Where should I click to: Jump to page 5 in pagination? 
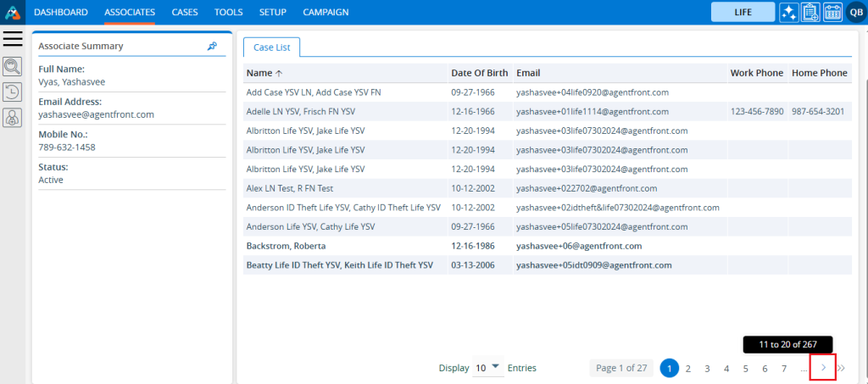click(745, 368)
